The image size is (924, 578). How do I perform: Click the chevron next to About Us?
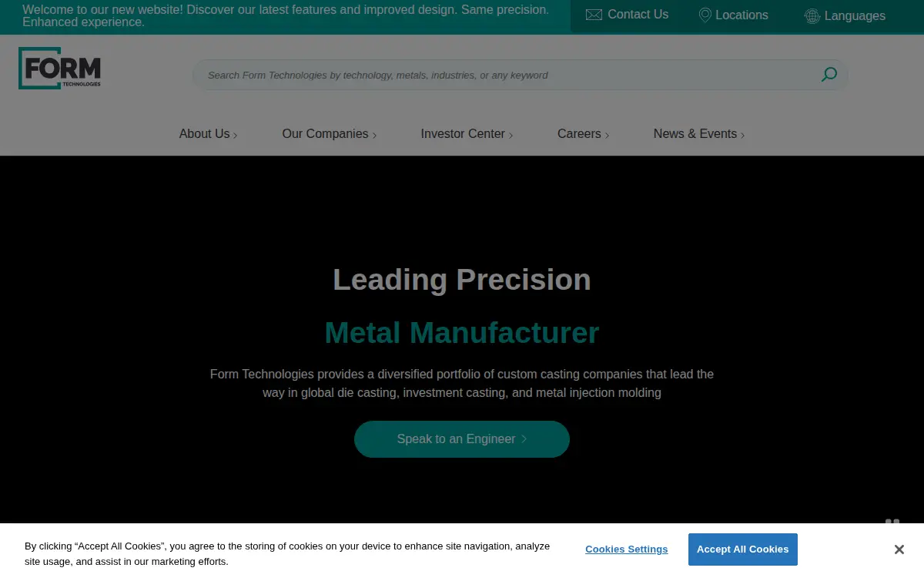pos(235,136)
